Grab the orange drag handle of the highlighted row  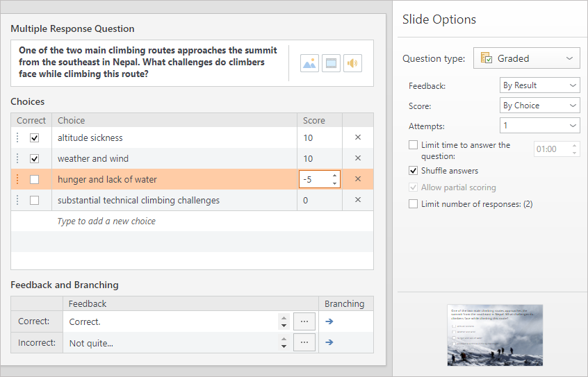(17, 179)
